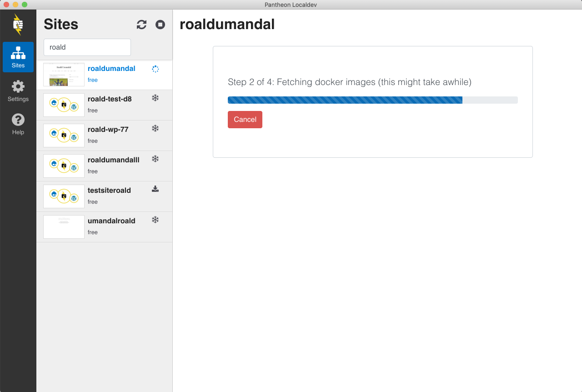Click roaldumandalll site thumbnail
582x392 pixels.
(x=64, y=166)
